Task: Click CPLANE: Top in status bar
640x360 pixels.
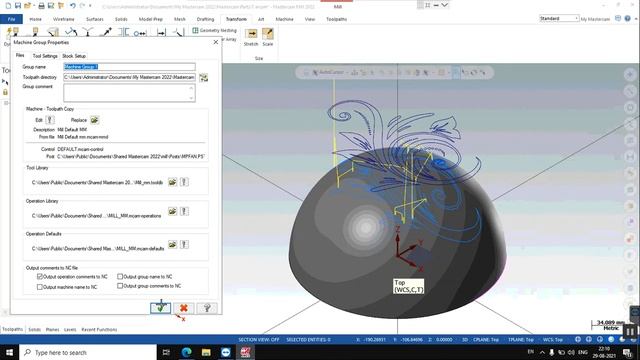Action: tap(486, 340)
